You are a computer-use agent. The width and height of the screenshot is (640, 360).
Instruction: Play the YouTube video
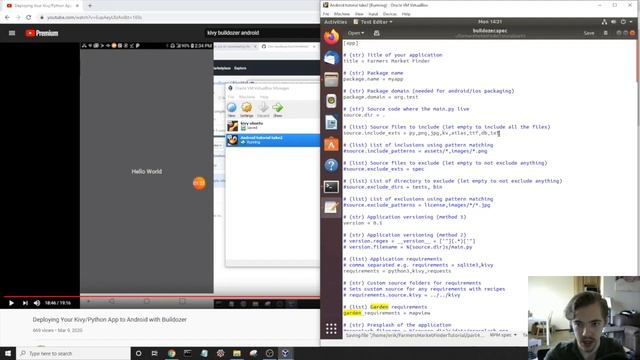11,303
